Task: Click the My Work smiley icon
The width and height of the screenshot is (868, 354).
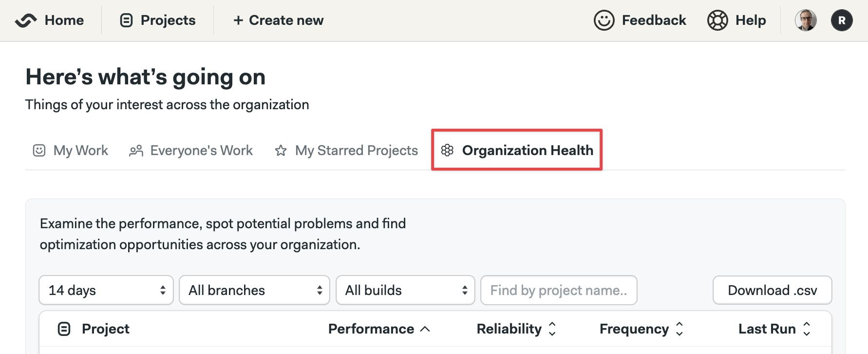Action: 39,150
